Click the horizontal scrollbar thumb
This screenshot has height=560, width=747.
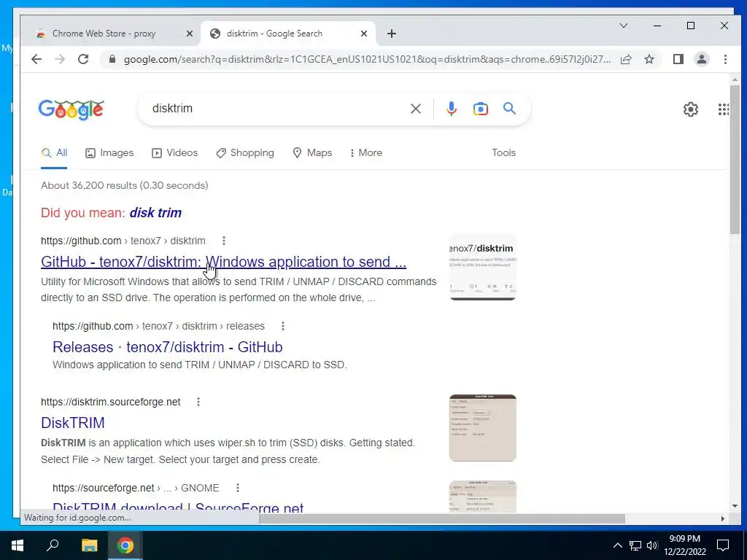click(441, 518)
